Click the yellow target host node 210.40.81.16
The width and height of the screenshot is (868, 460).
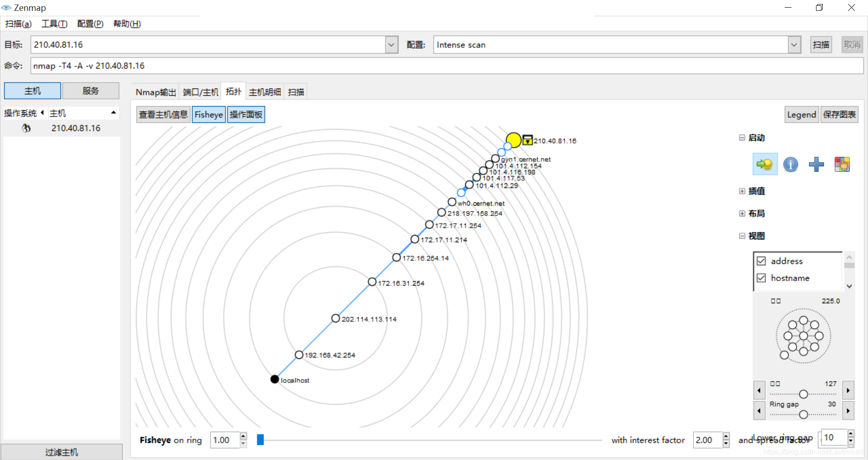513,140
